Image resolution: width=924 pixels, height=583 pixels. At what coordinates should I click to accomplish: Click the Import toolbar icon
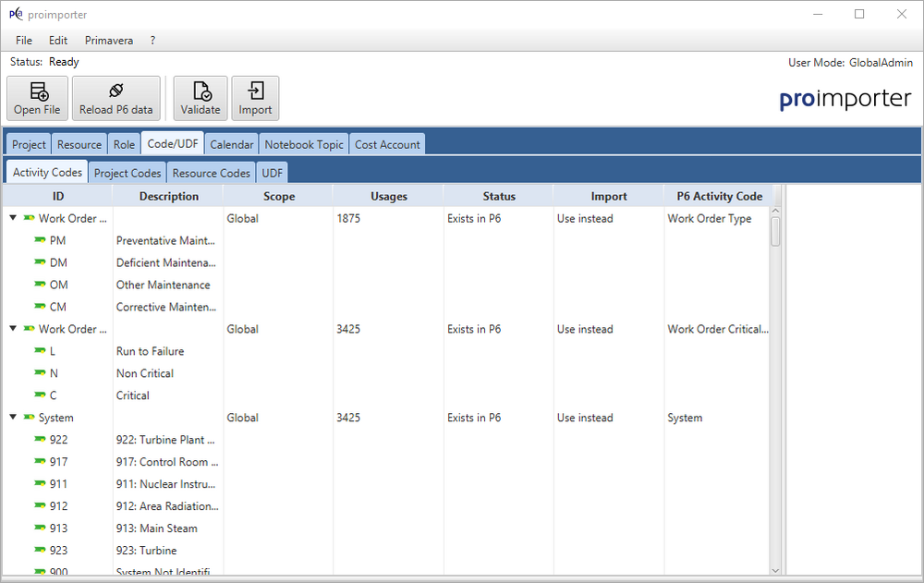click(x=255, y=91)
